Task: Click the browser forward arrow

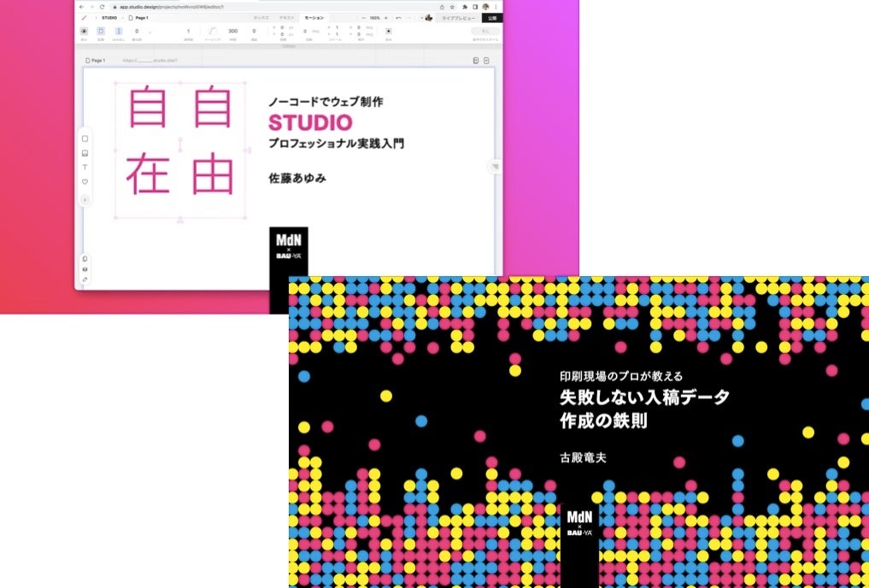Action: pos(91,7)
